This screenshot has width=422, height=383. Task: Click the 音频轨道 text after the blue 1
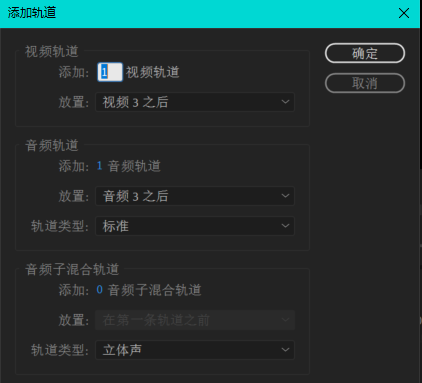134,166
